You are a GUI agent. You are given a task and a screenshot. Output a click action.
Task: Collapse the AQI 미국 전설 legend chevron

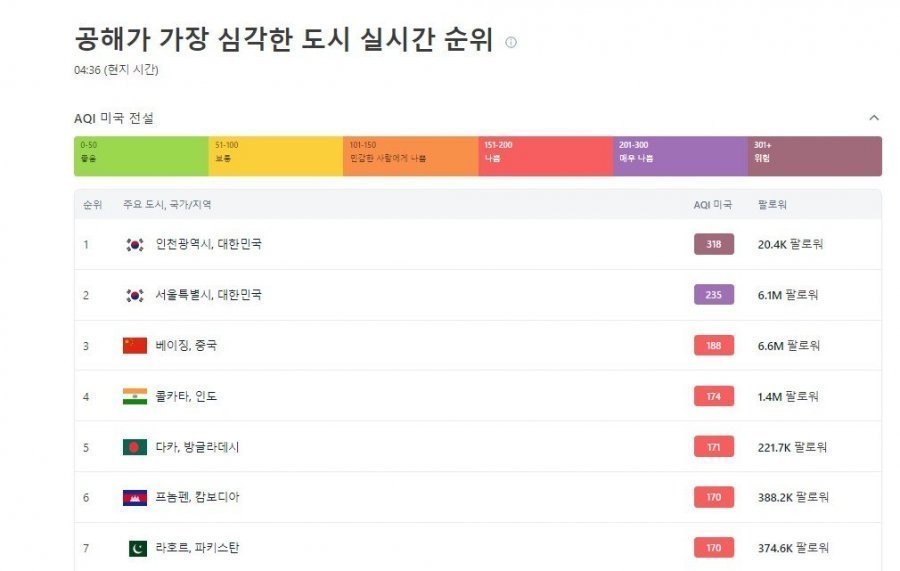click(874, 118)
